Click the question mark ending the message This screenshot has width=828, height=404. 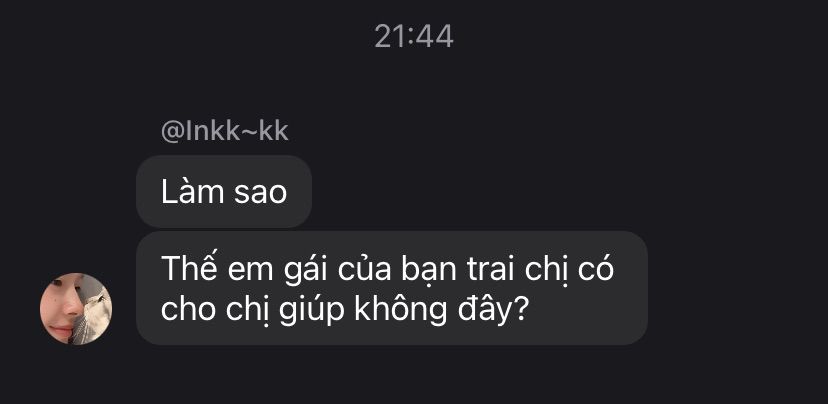coord(520,310)
